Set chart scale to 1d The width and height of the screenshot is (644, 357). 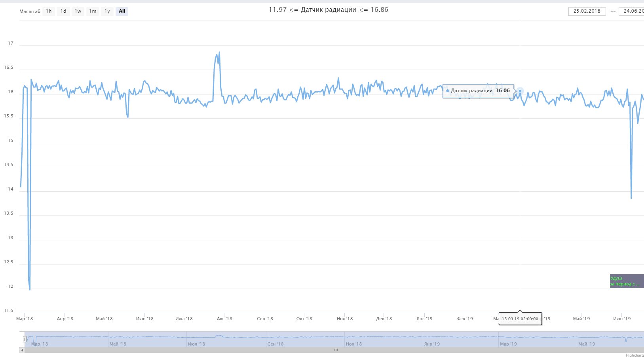(x=63, y=11)
